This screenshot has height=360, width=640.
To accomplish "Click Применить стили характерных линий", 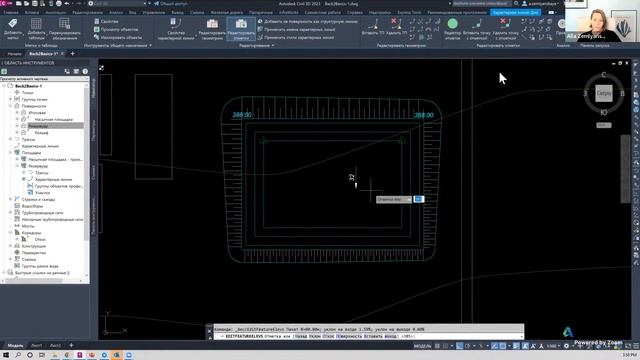I will pos(296,37).
